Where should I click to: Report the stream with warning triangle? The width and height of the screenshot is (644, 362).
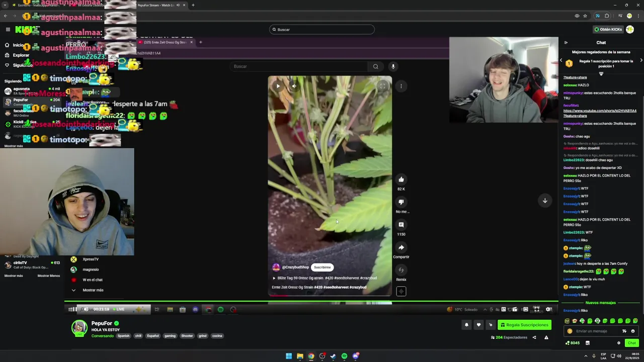(x=546, y=337)
